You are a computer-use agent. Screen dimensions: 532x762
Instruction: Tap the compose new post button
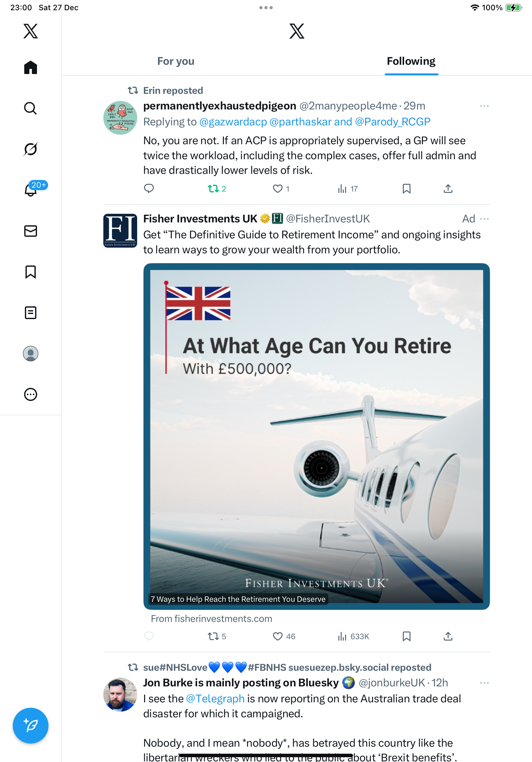tap(31, 726)
